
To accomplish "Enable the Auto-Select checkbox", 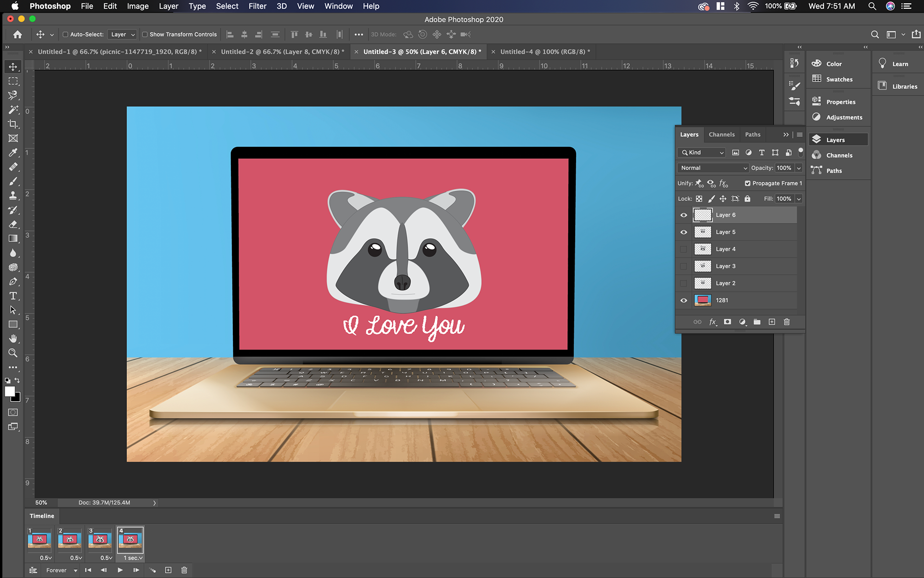I will (65, 34).
